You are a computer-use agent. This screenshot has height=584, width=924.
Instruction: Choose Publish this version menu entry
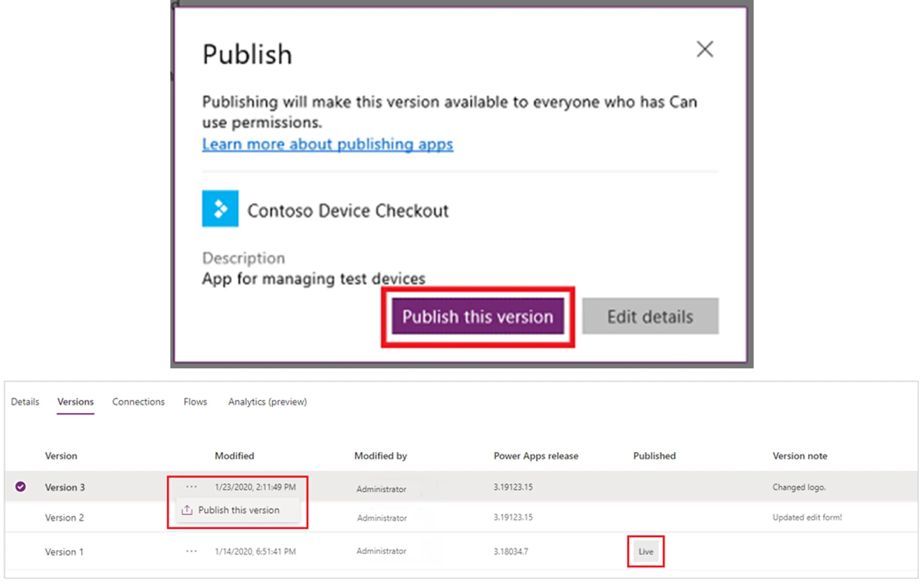click(x=239, y=510)
